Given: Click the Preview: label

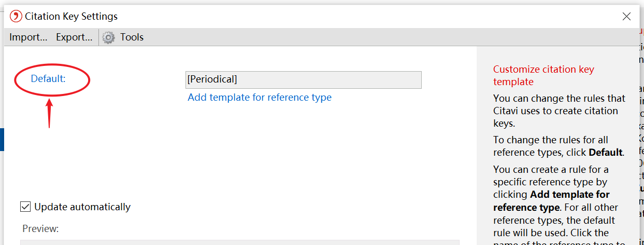Looking at the screenshot, I should pyautogui.click(x=40, y=228).
